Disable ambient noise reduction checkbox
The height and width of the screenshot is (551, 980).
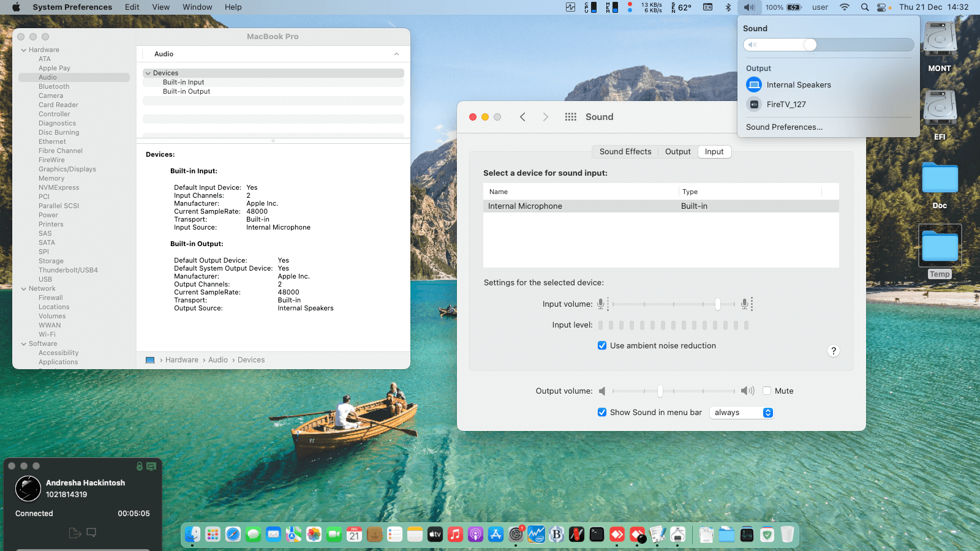pos(602,346)
